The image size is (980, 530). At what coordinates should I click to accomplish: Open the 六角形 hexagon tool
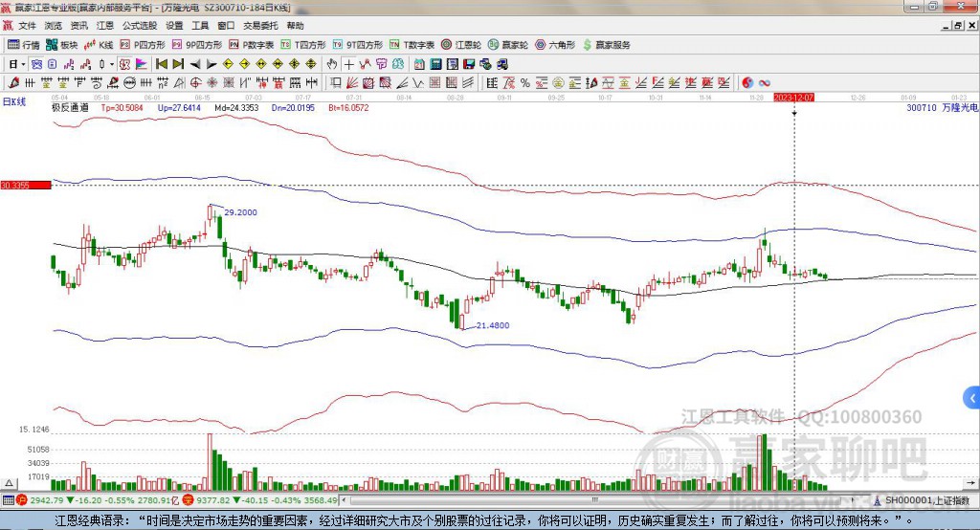555,45
